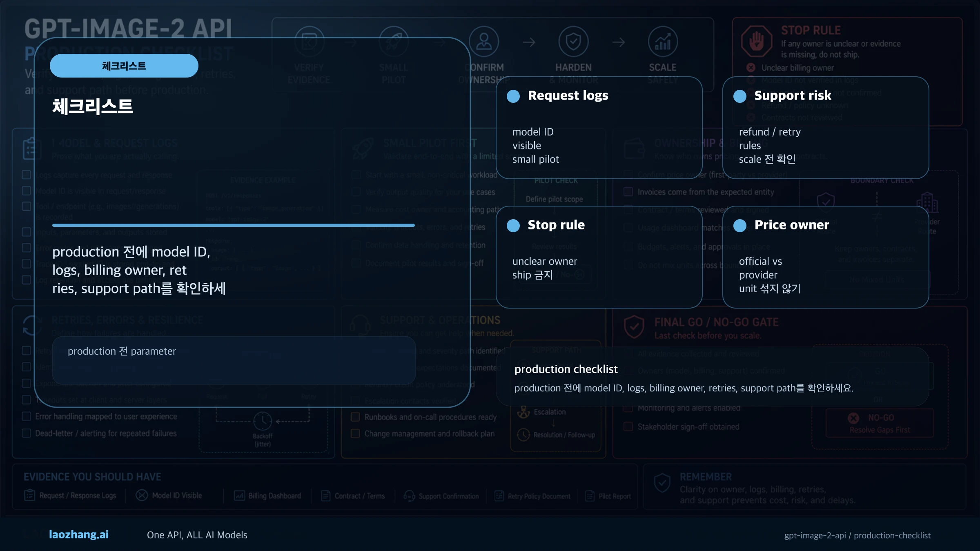The width and height of the screenshot is (980, 551).
Task: Click the production 전 parameter field
Action: coord(234,360)
